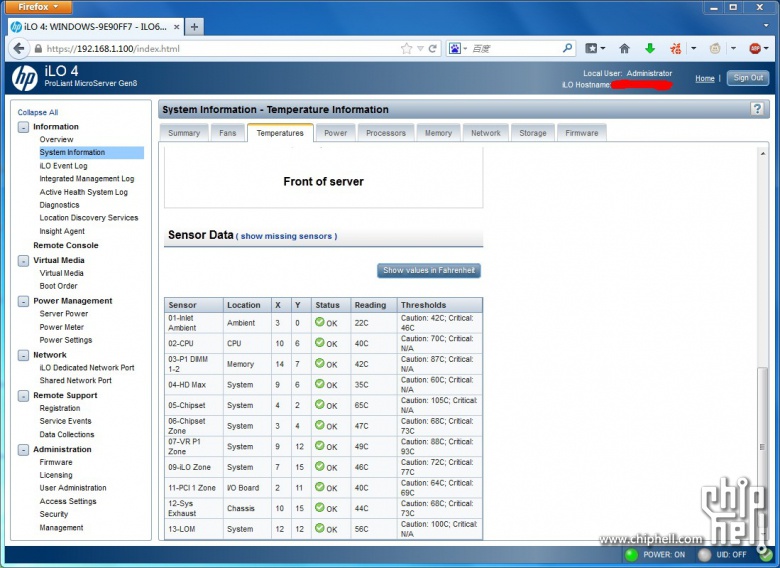
Task: Open the Firefox menu dropdown
Action: coord(38,6)
